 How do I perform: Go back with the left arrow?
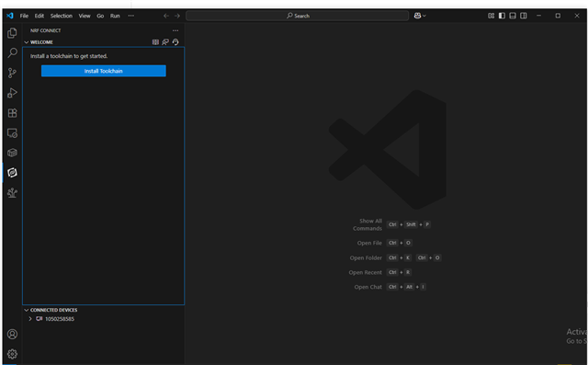[166, 16]
